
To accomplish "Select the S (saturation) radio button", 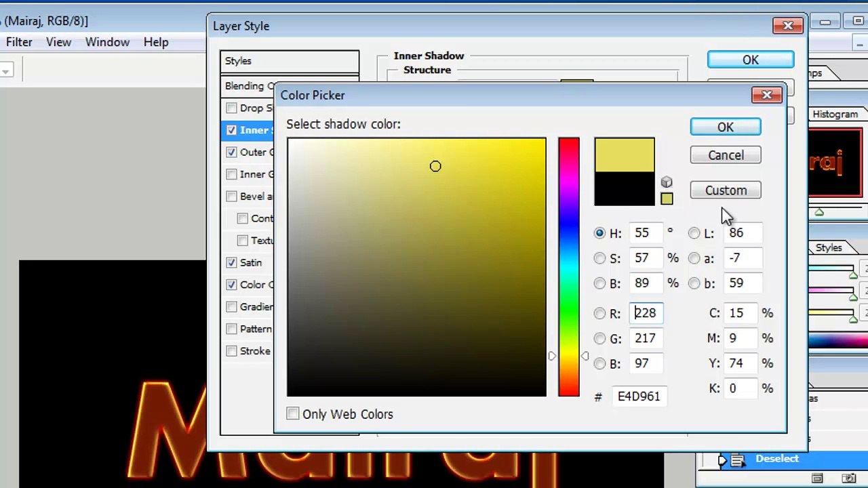I will point(599,258).
